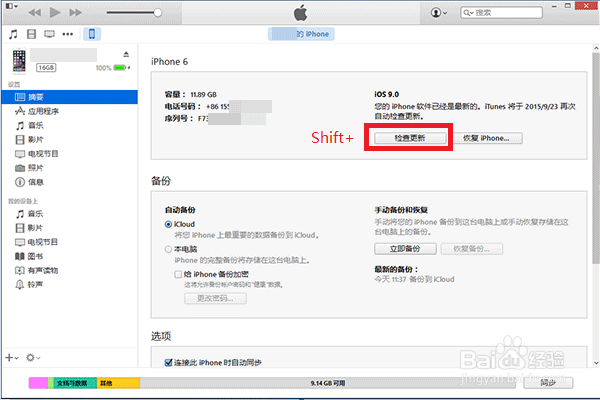Enable 给 iPhone 备份加密 checkbox
The width and height of the screenshot is (600, 400).
coord(178,274)
